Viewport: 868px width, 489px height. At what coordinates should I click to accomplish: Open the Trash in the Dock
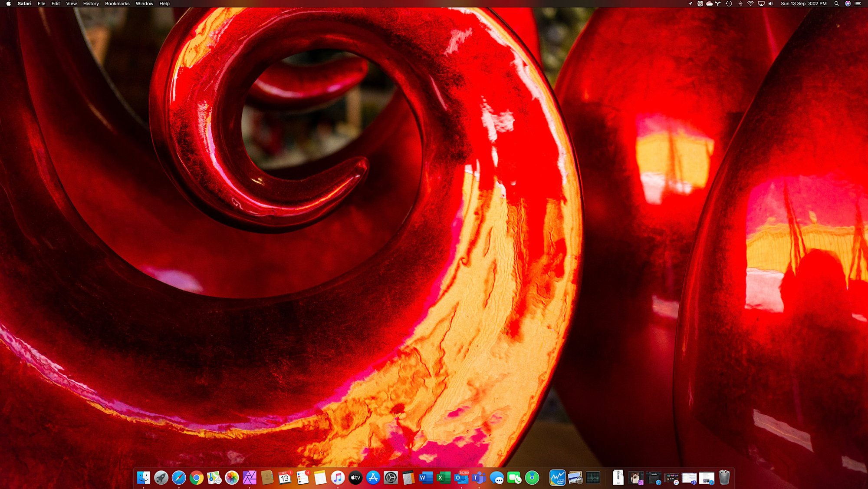[724, 477]
